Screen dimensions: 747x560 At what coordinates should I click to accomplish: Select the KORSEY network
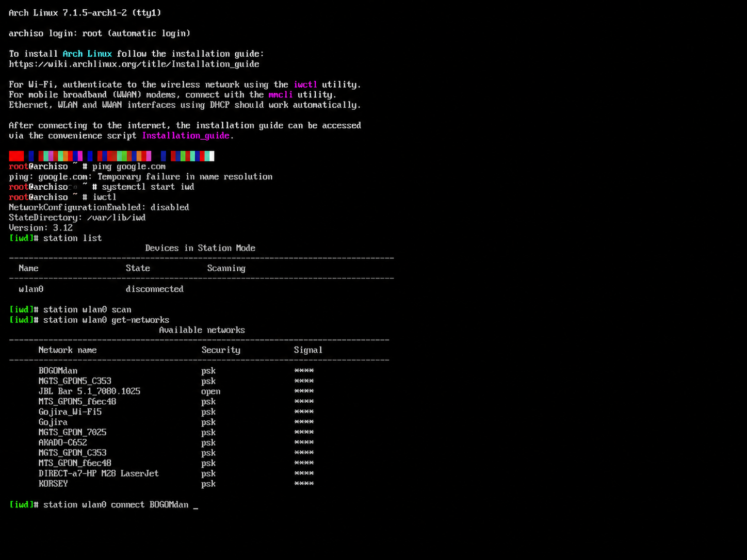[x=53, y=484]
